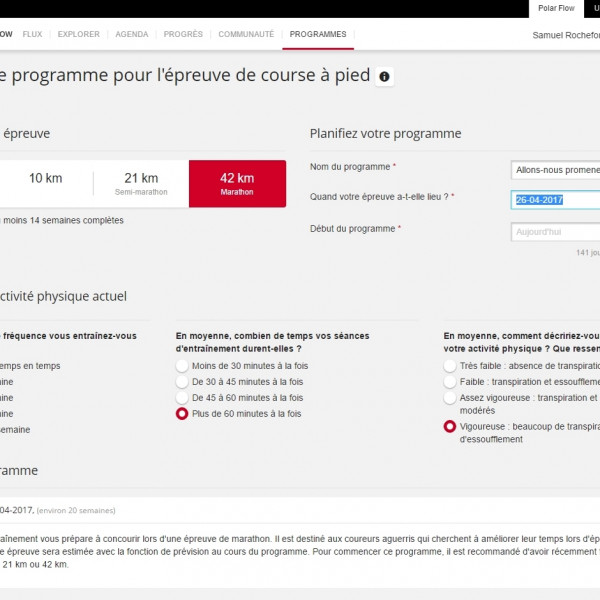Click the 'Début du programme' date field
Viewport: 600px width, 600px height.
(x=555, y=232)
